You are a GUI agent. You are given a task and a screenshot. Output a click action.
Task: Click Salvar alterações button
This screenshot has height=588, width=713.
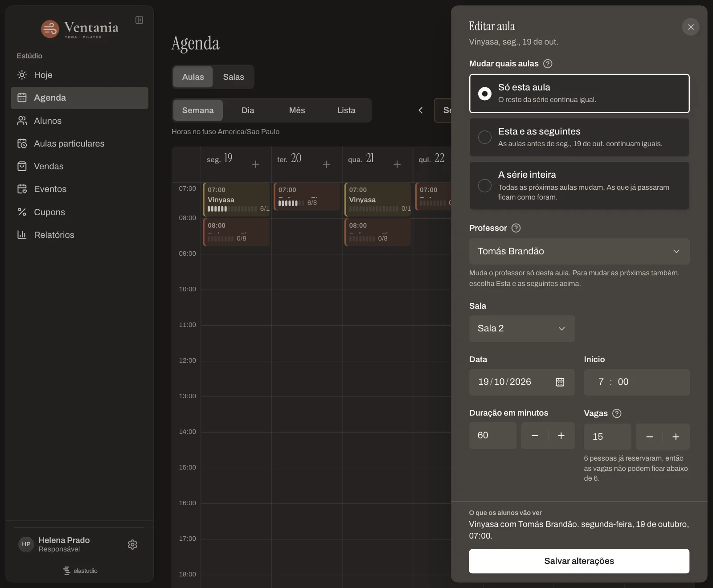(579, 561)
